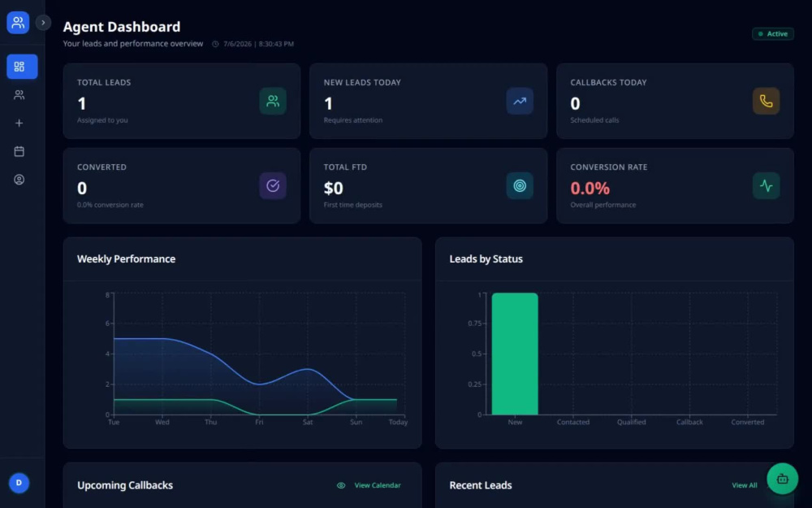Click the plus icon to add lead
812x508 pixels.
(x=19, y=124)
